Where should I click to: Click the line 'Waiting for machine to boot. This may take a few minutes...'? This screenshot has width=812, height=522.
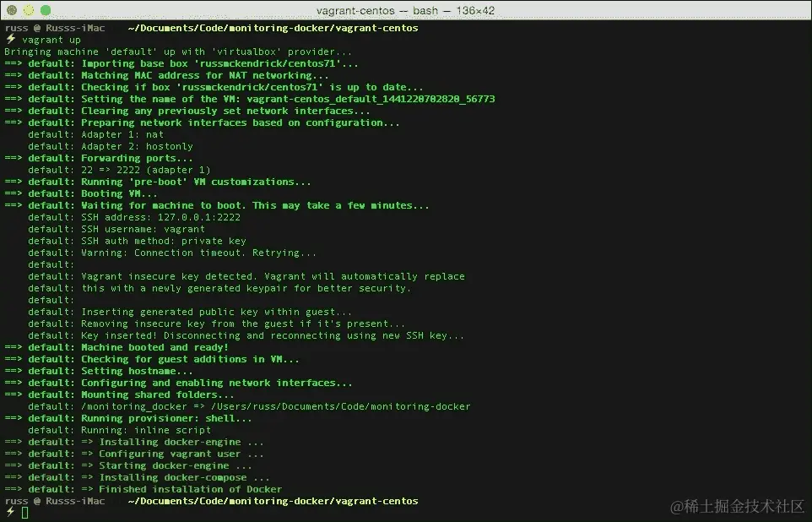click(x=255, y=206)
